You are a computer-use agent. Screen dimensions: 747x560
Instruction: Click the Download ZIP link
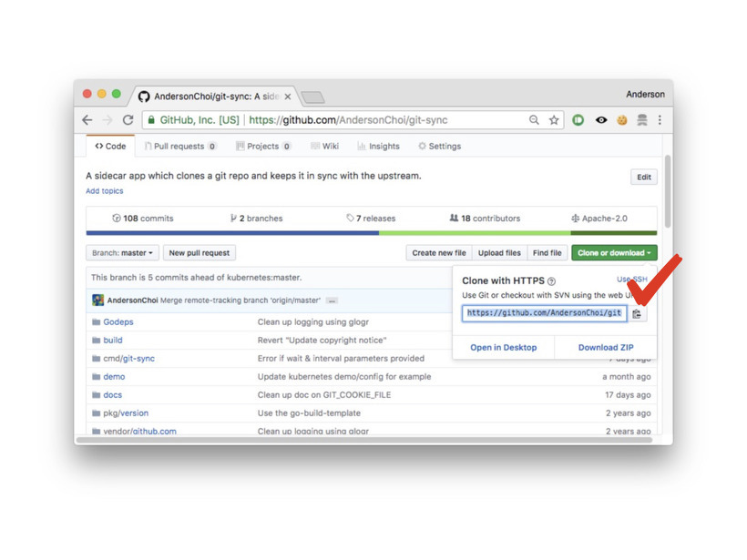(x=606, y=348)
